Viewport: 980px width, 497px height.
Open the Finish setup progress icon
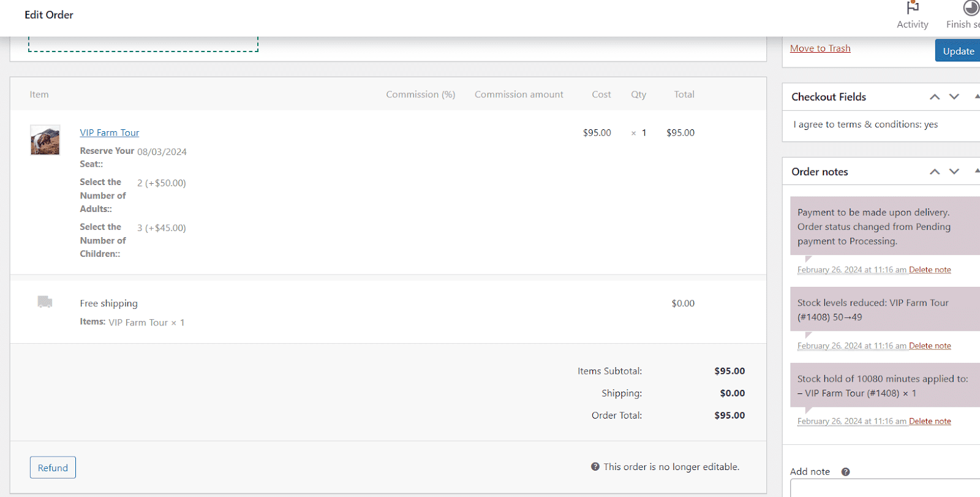click(x=971, y=8)
